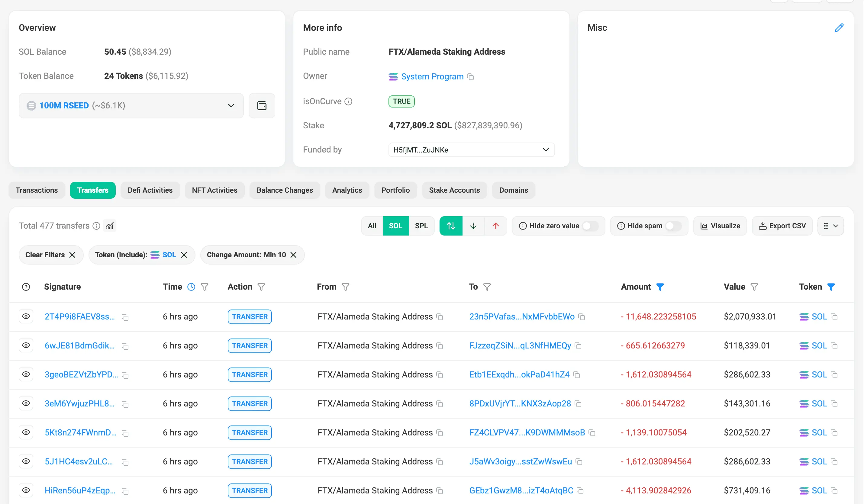Open the From column filter funnel

(346, 287)
